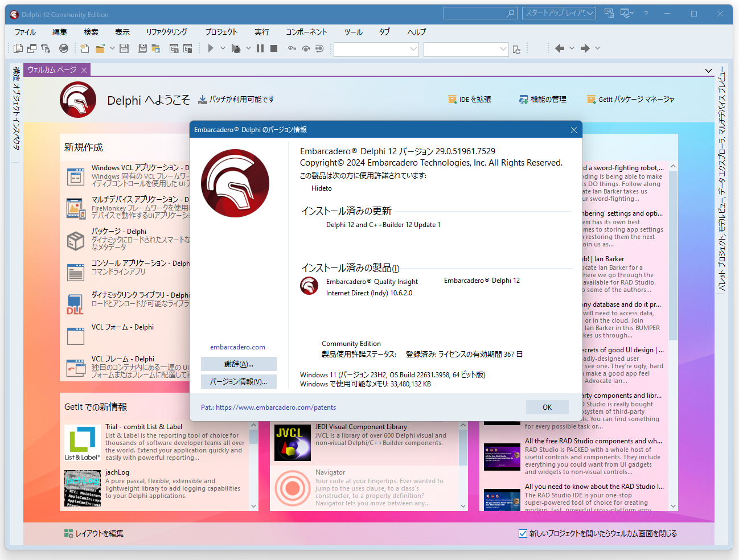The height and width of the screenshot is (560, 739).
Task: Click the Navigate Back arrow icon
Action: click(x=559, y=48)
